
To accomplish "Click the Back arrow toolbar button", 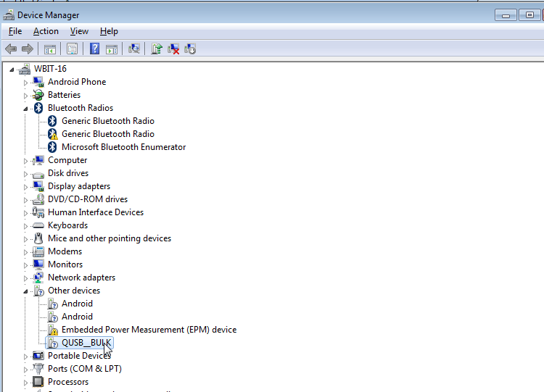I will [11, 49].
